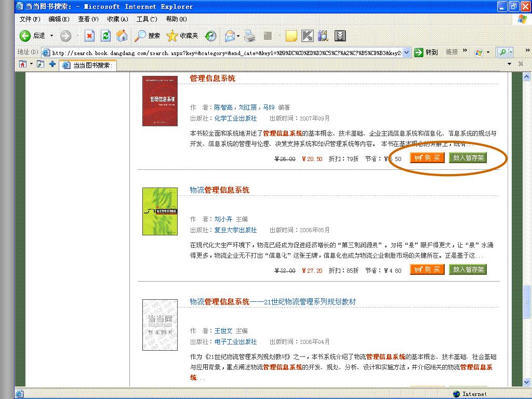Put the ¥20.50 book in 暂存架
Screen dimensions: 532x399
[468, 158]
